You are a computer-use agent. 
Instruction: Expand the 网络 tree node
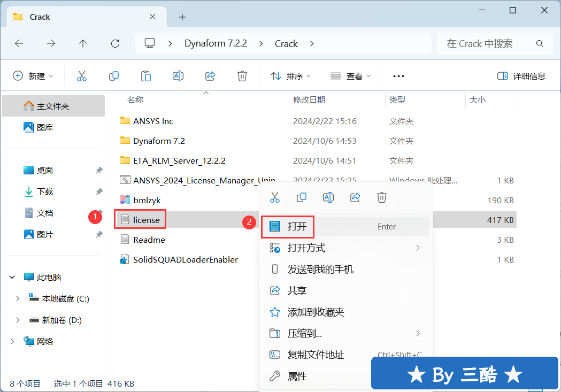[12, 342]
